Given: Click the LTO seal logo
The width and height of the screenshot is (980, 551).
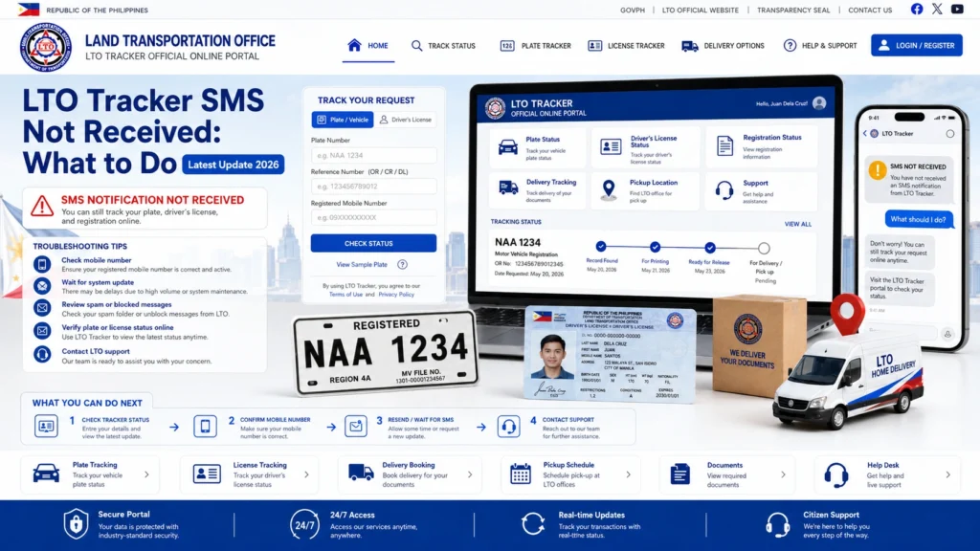Looking at the screenshot, I should (x=46, y=48).
